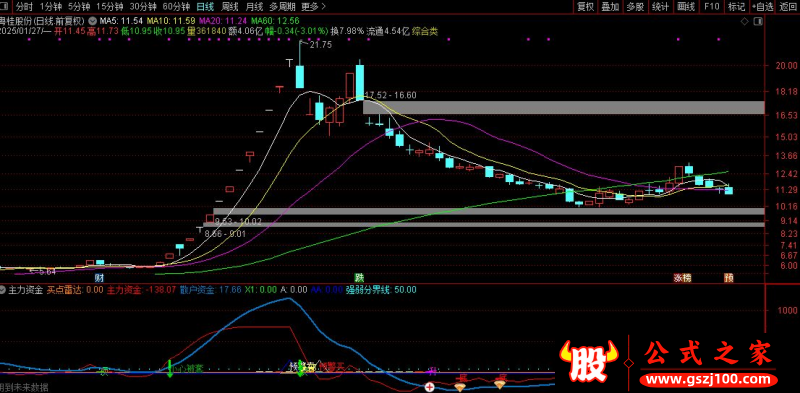Expand the 主力资金 indicator menu icon
800x393 pixels.
point(4,289)
